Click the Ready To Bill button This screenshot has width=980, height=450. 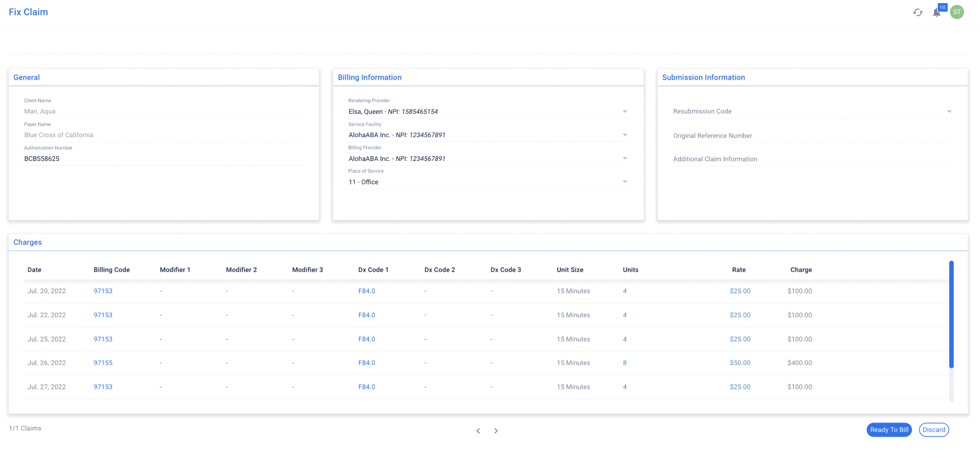[x=889, y=430]
